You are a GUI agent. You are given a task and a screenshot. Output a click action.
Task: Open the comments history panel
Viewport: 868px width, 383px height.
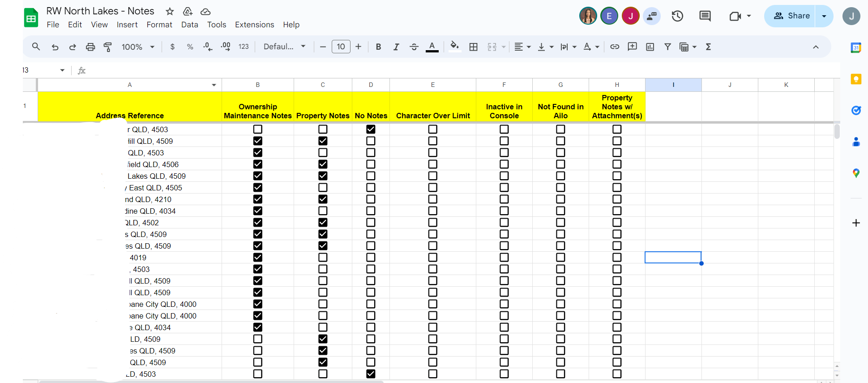point(705,16)
